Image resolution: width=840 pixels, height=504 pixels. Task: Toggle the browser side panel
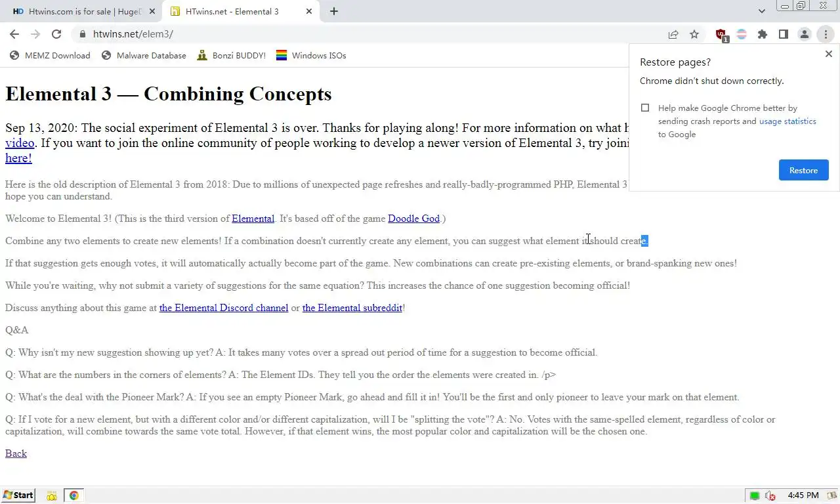784,34
